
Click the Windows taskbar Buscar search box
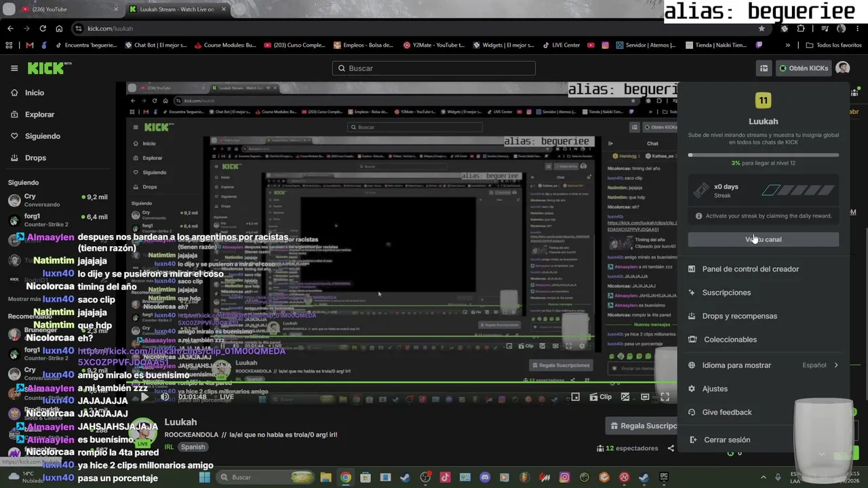pos(266,477)
